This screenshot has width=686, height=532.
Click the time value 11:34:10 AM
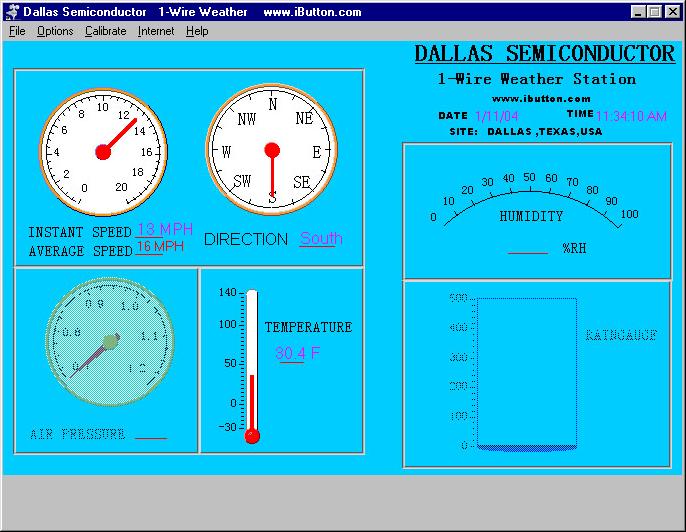pos(631,116)
